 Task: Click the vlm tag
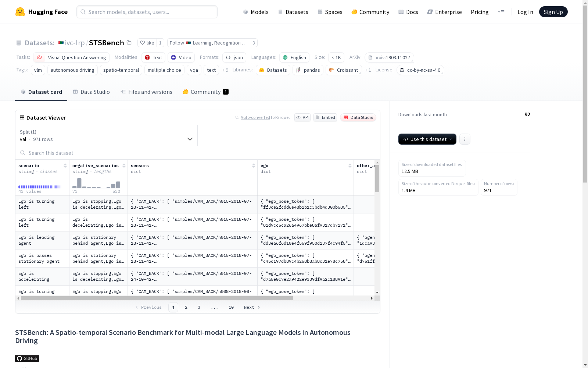click(38, 70)
